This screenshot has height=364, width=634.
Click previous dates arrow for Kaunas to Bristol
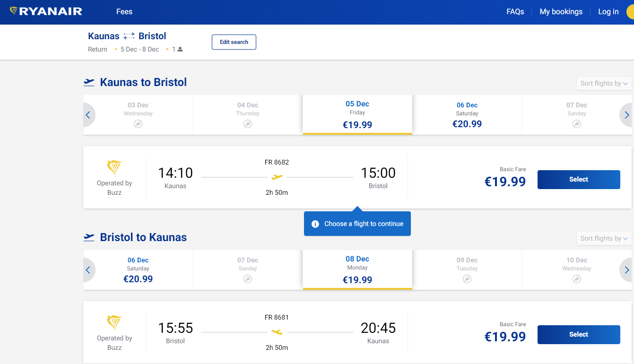[x=88, y=115]
